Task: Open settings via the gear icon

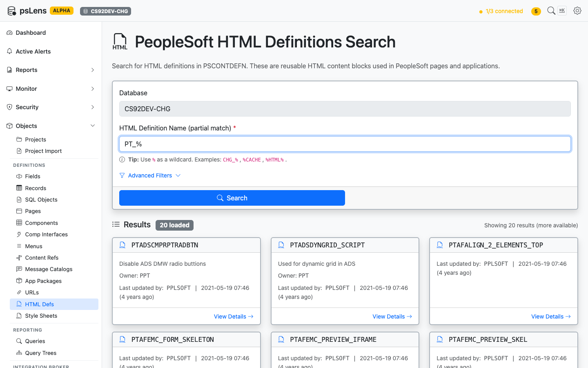Action: click(x=577, y=11)
